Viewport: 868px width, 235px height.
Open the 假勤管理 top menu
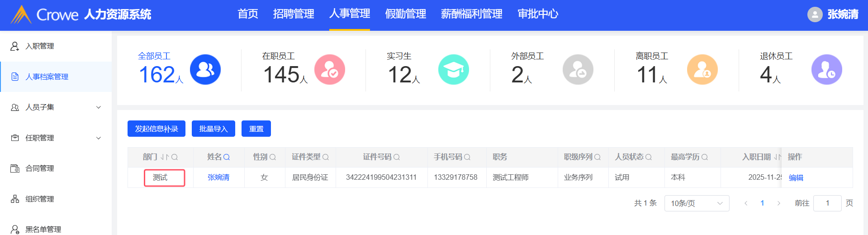pos(405,14)
